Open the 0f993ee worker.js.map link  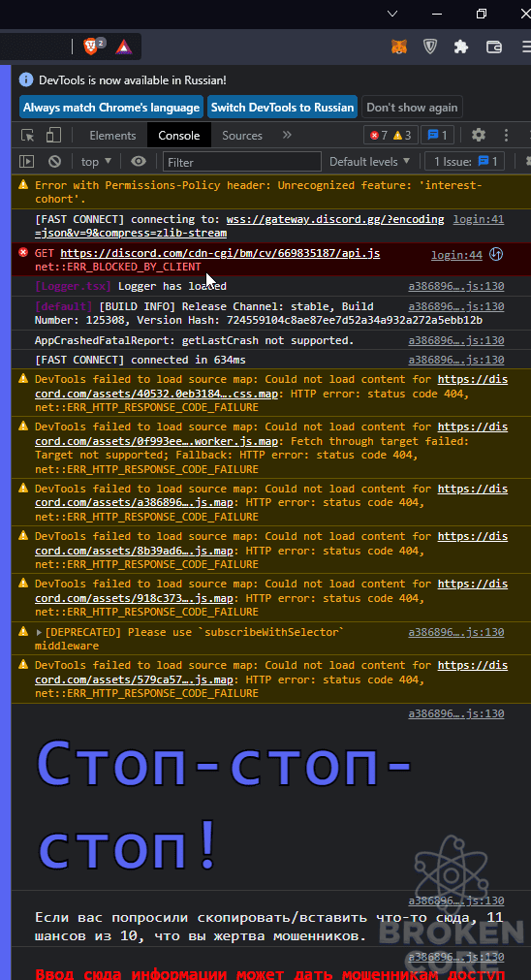[x=271, y=433]
